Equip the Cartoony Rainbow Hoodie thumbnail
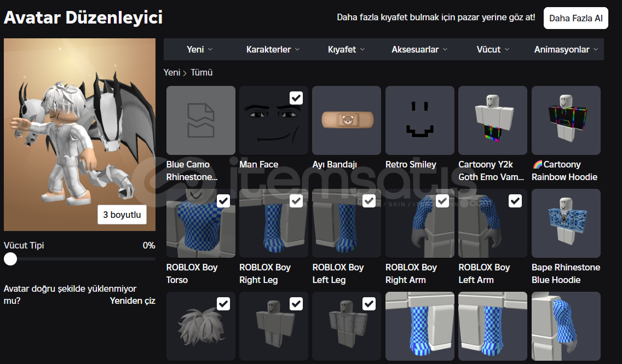622x364 pixels. 566,120
